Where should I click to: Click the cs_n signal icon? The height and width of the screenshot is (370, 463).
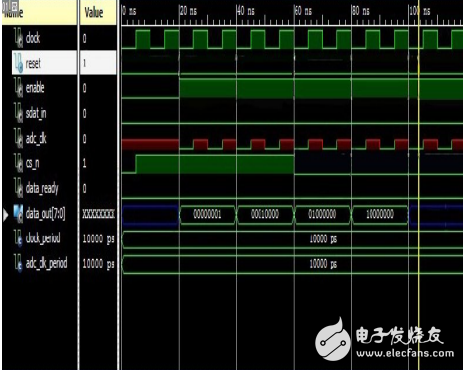tap(18, 163)
